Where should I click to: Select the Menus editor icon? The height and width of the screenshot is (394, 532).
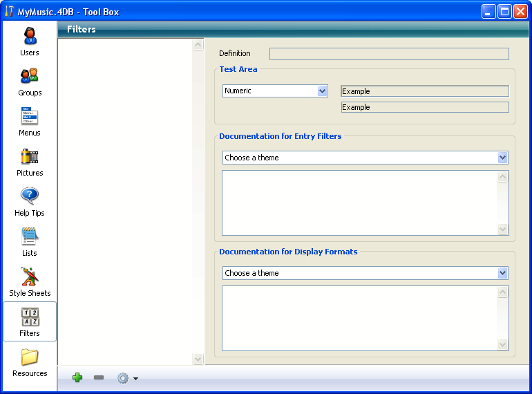tap(30, 121)
